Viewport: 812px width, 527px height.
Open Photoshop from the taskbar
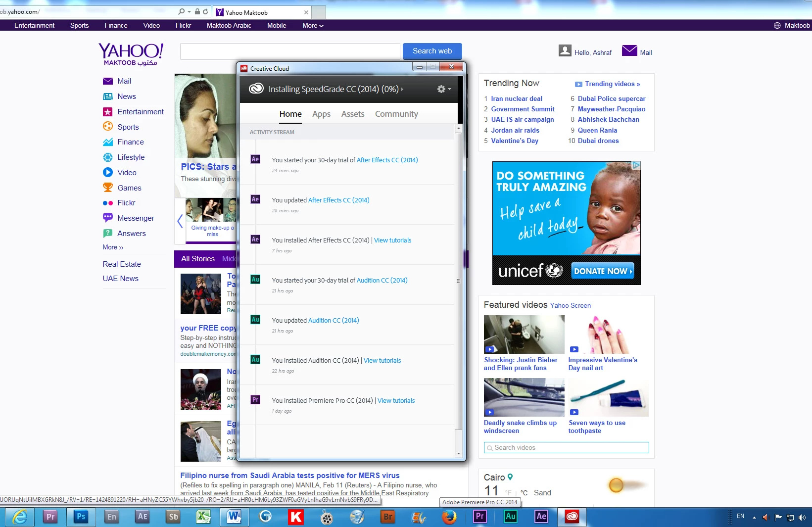coord(81,517)
